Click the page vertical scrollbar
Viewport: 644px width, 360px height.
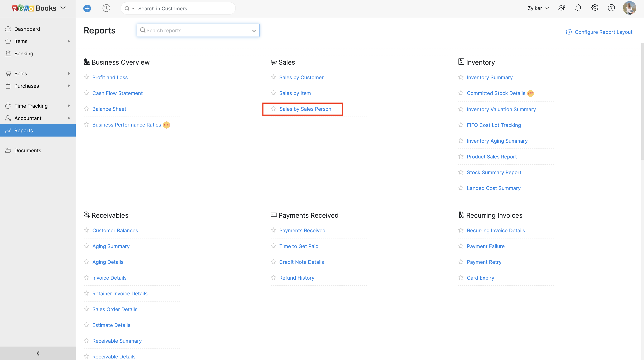(x=642, y=100)
